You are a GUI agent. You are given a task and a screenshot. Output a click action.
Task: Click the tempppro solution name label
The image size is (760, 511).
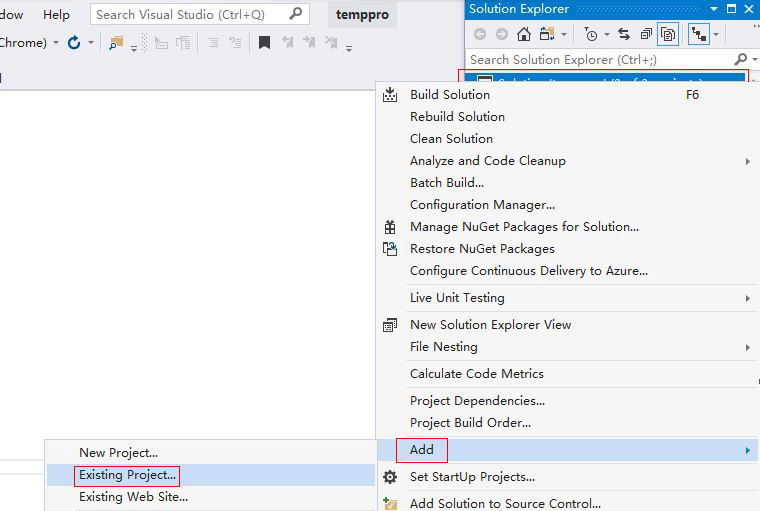tap(362, 15)
